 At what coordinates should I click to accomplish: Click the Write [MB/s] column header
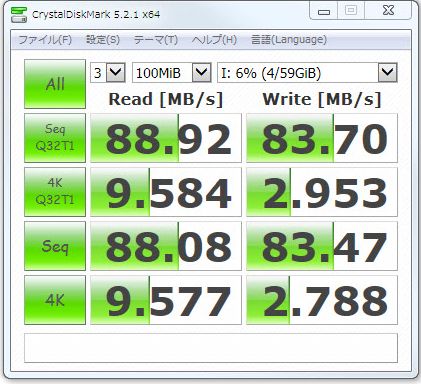tap(322, 99)
